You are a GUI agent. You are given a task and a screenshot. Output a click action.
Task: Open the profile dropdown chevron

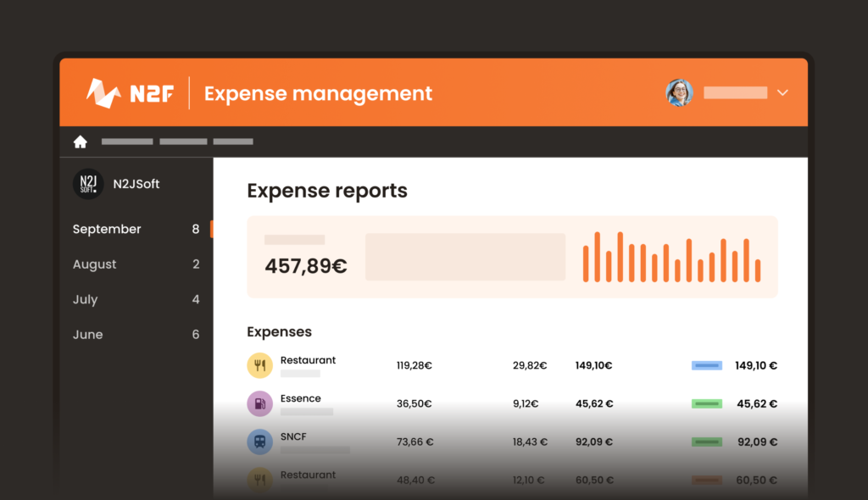[x=782, y=93]
